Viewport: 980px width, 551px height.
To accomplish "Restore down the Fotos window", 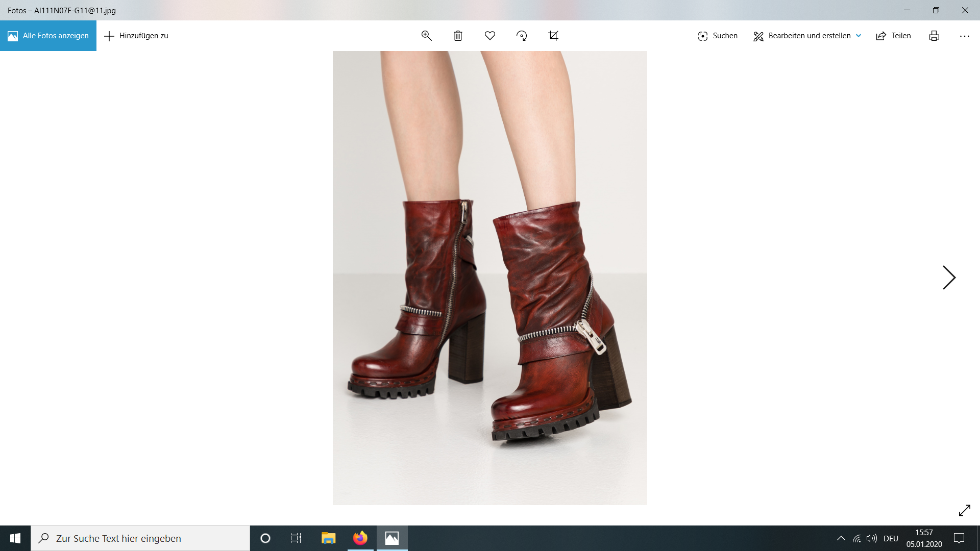I will click(x=936, y=10).
